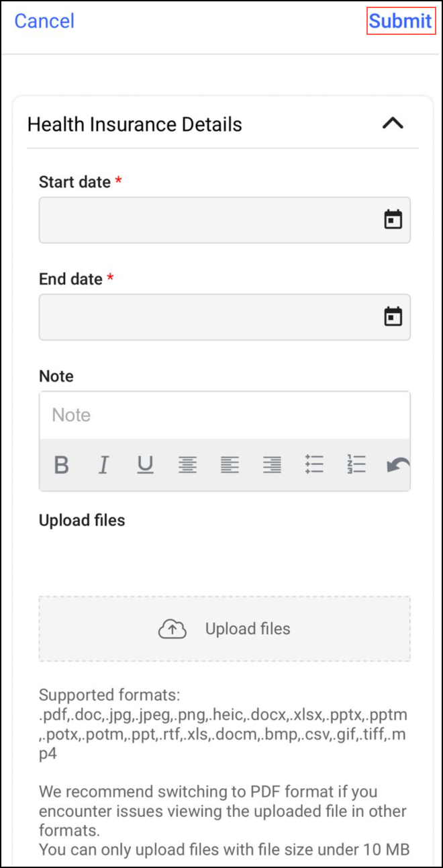Screen dimensions: 443x868
Task: Click into the Note text area
Action: point(224,415)
